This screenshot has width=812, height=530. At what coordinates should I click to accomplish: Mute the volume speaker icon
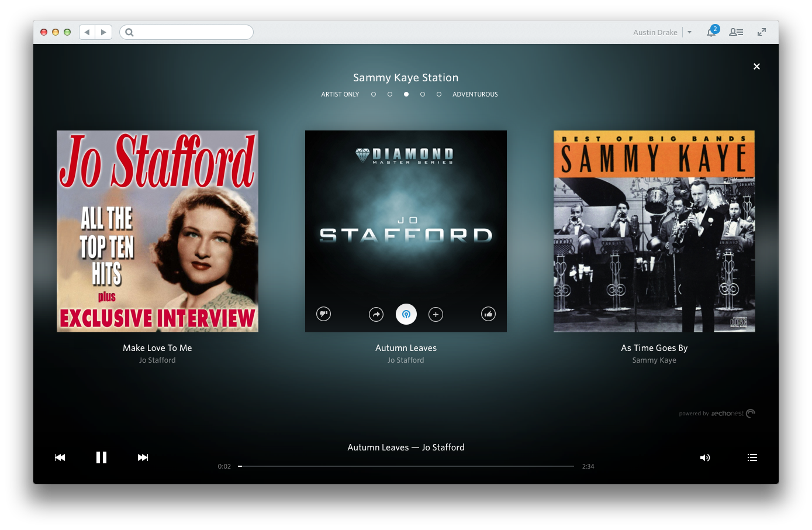705,457
